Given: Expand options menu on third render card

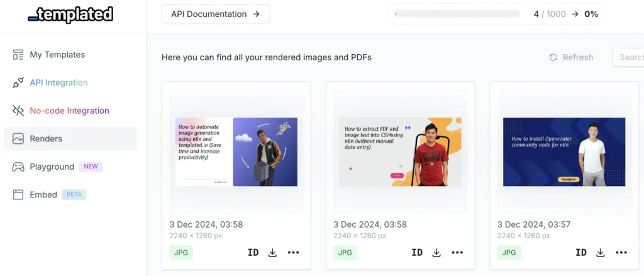Looking at the screenshot, I should coord(621,253).
